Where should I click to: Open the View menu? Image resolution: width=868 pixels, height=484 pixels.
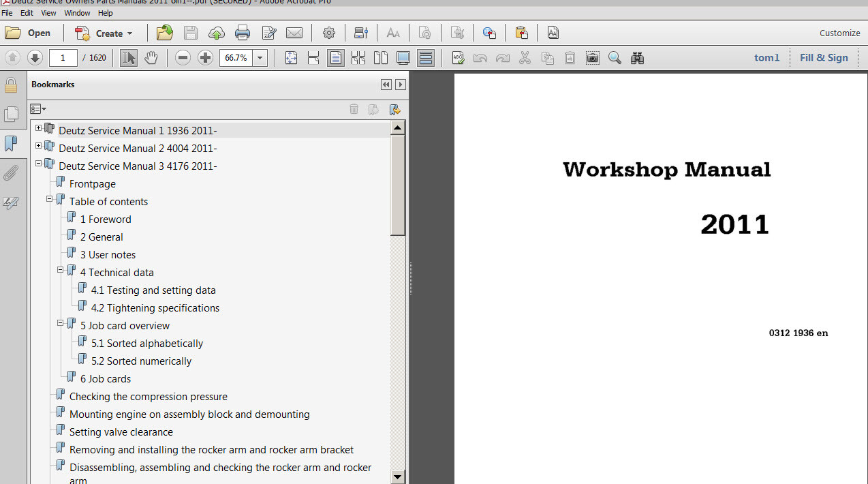[48, 13]
